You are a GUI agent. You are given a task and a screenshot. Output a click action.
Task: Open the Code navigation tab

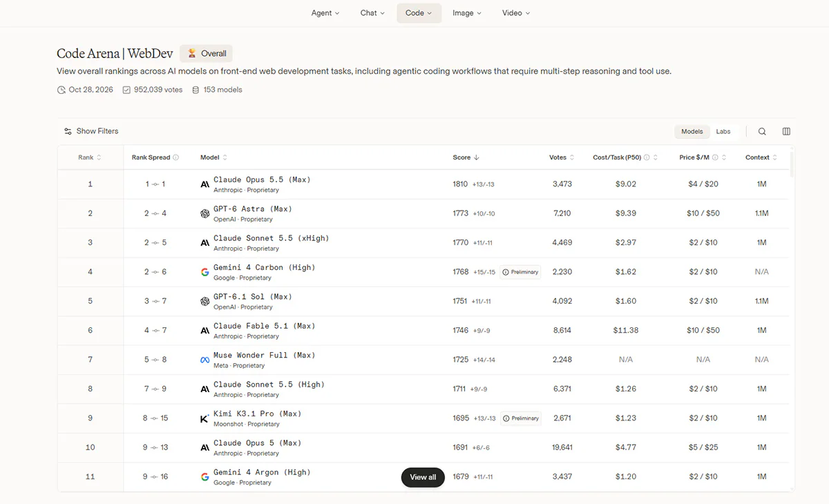point(419,13)
